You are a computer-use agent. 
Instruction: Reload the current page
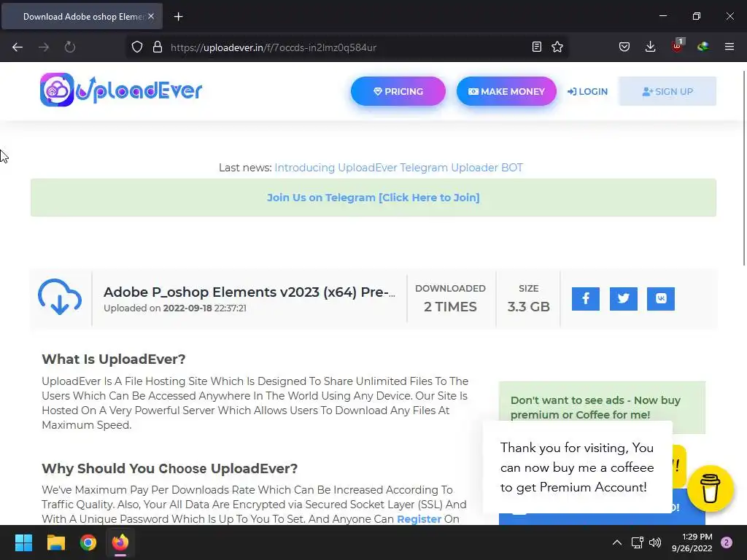point(70,47)
